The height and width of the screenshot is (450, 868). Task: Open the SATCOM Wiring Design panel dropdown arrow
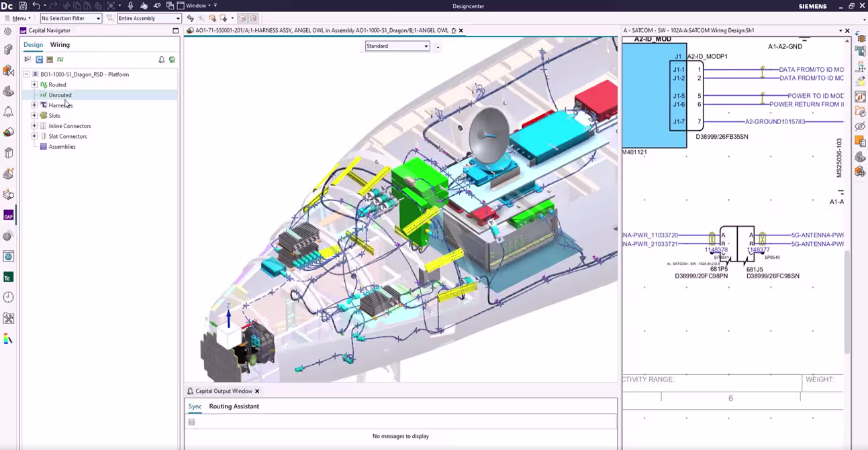[840, 31]
